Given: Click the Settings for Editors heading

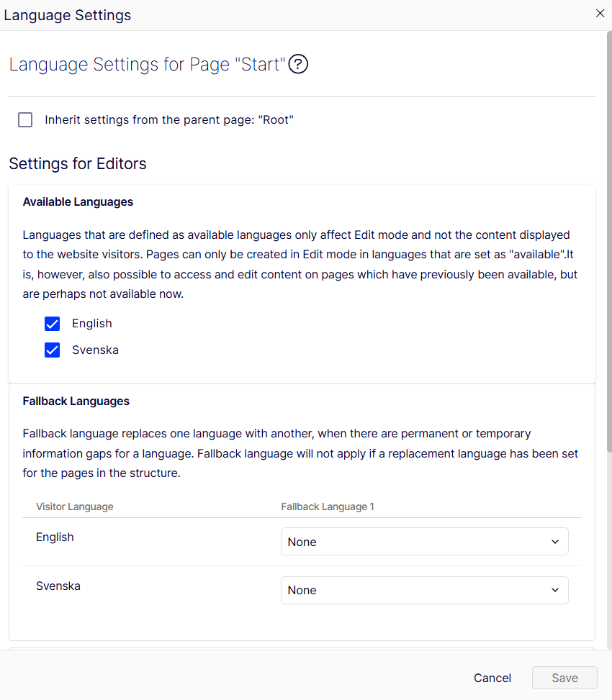Looking at the screenshot, I should (78, 163).
